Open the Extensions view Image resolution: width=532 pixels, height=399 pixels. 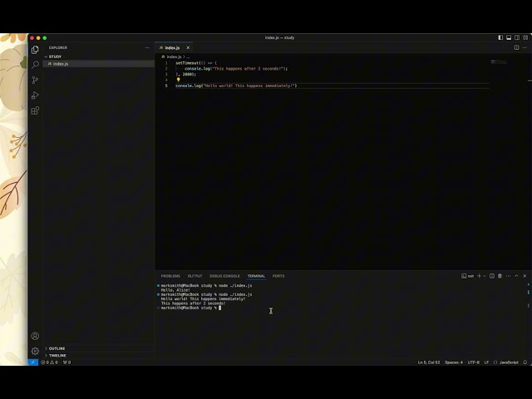[35, 111]
